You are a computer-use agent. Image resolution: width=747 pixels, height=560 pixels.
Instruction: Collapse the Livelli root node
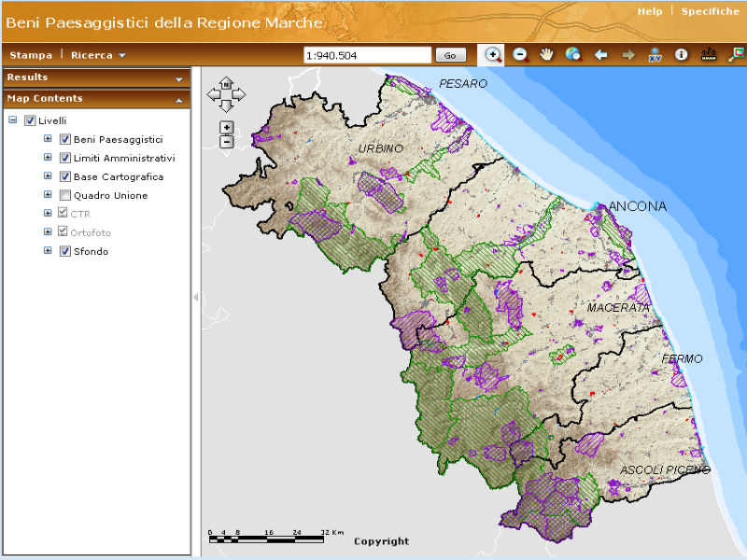tap(12, 120)
